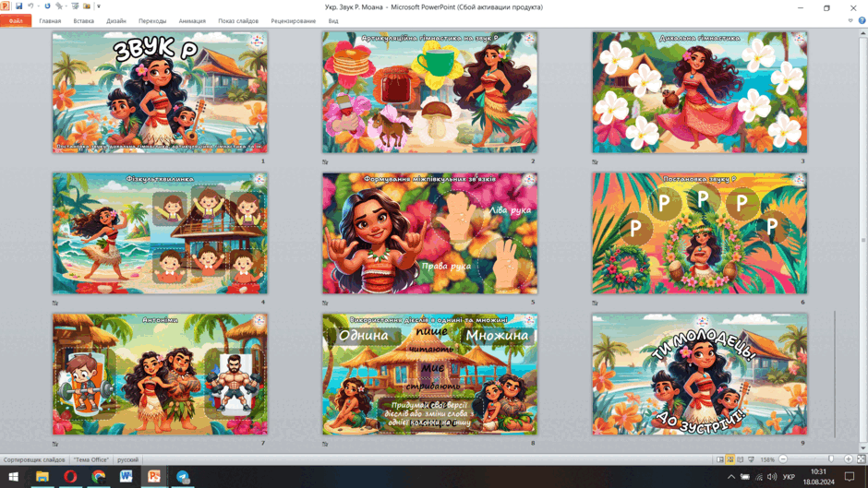This screenshot has height=488, width=868.
Task: Switch to Normal view icon
Action: coord(720,459)
